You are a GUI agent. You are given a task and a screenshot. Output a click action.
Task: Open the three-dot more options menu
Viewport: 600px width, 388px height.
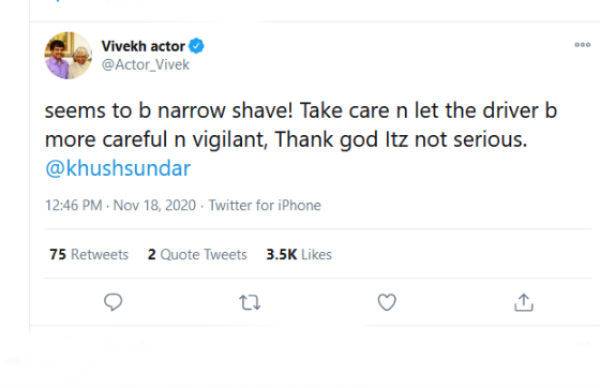pyautogui.click(x=582, y=45)
